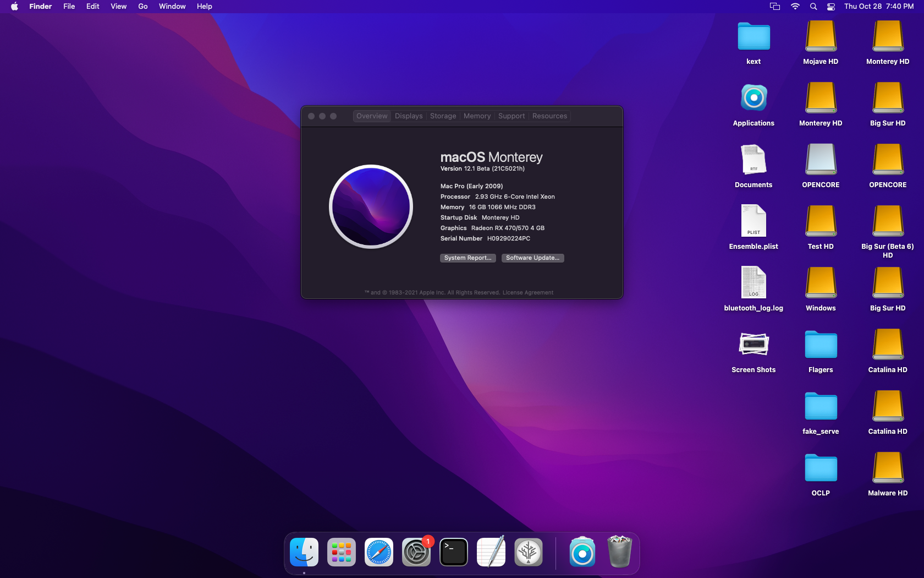Open the Go menu
This screenshot has height=578, width=924.
tap(143, 7)
